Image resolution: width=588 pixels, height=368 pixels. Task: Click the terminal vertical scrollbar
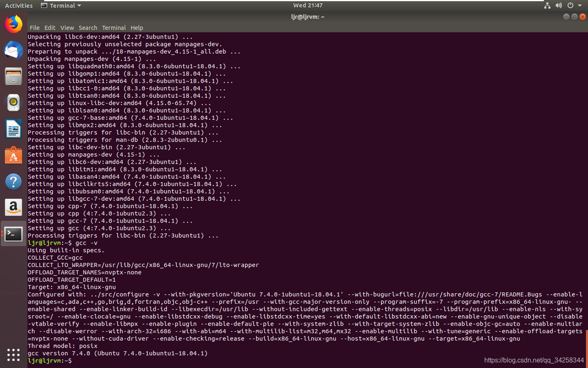coord(586,349)
